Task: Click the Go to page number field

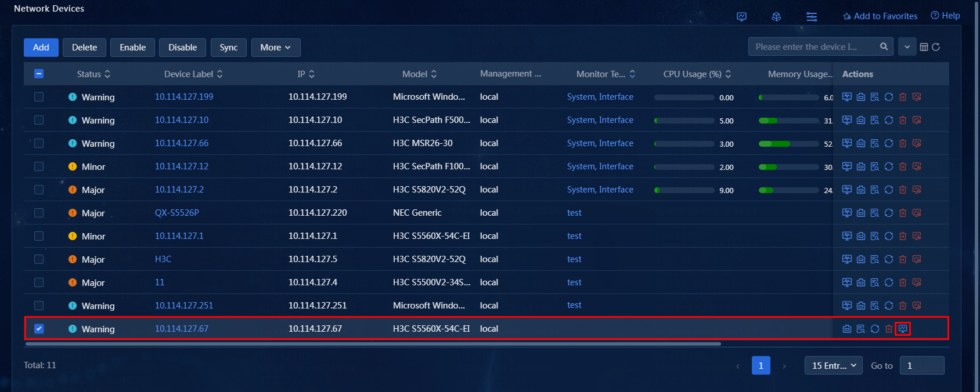Action: coord(922,365)
